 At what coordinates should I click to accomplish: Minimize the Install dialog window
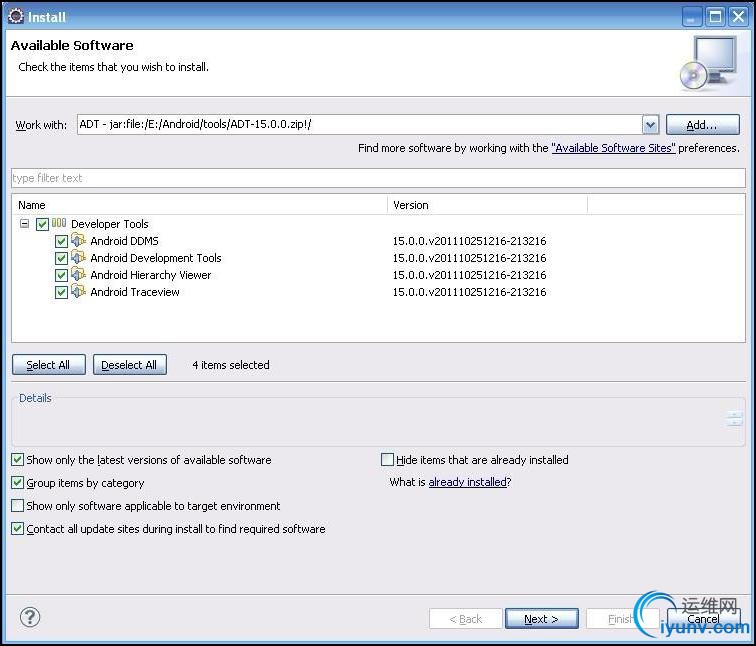coord(692,17)
